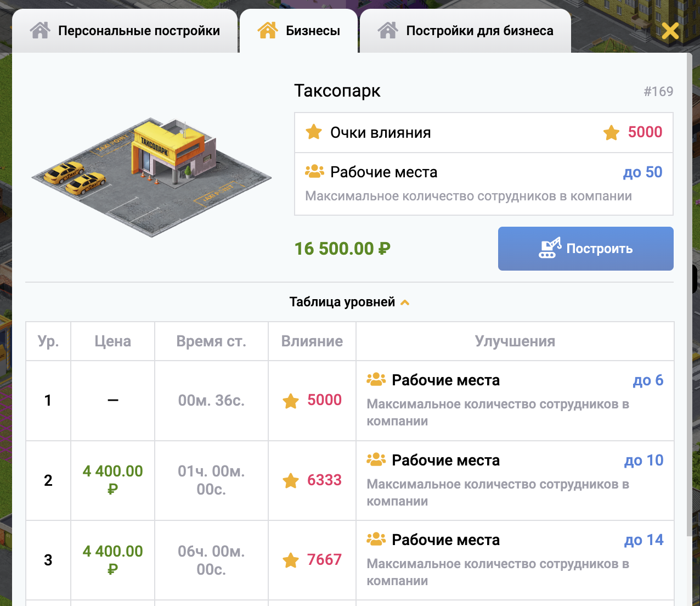Screen dimensions: 700x606
Task: Click level number 1 cell
Action: coord(48,400)
